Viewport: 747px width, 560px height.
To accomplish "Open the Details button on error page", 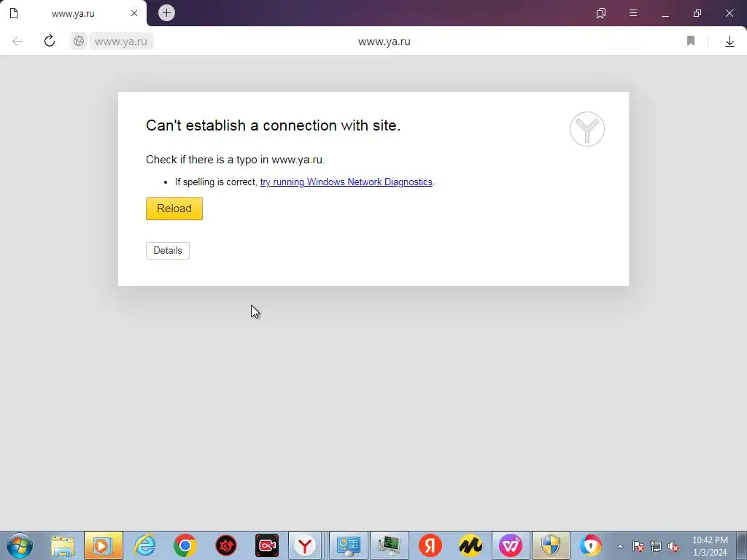I will click(x=168, y=251).
